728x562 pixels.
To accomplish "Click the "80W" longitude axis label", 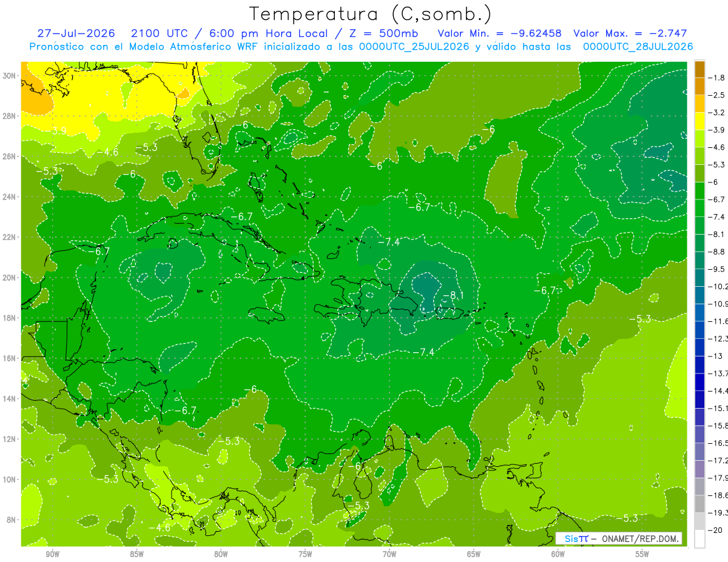I will 221,554.
